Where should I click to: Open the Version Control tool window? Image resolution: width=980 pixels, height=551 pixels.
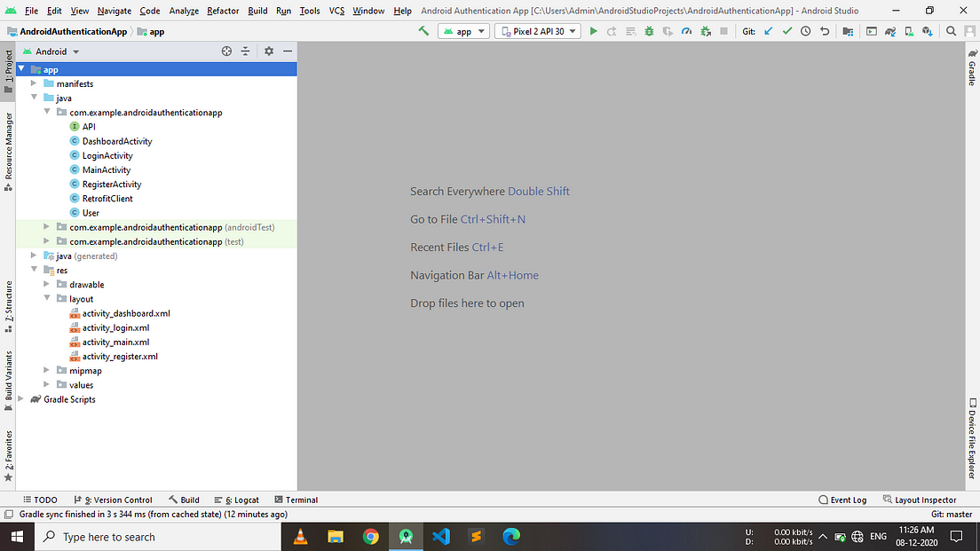113,500
